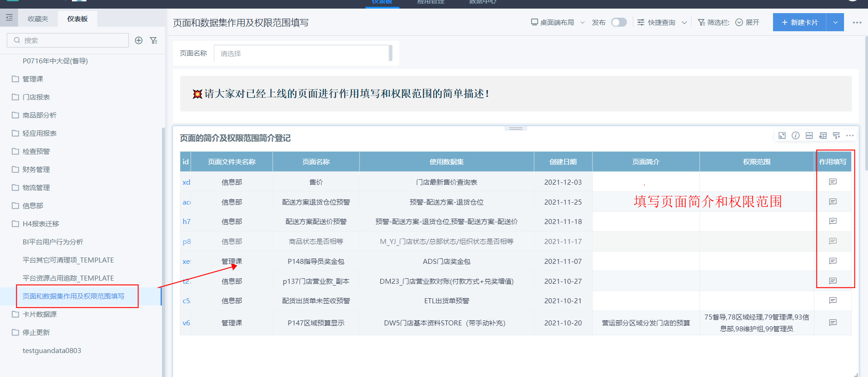Click the 管理课 folder icon
The height and width of the screenshot is (377, 868).
point(15,79)
